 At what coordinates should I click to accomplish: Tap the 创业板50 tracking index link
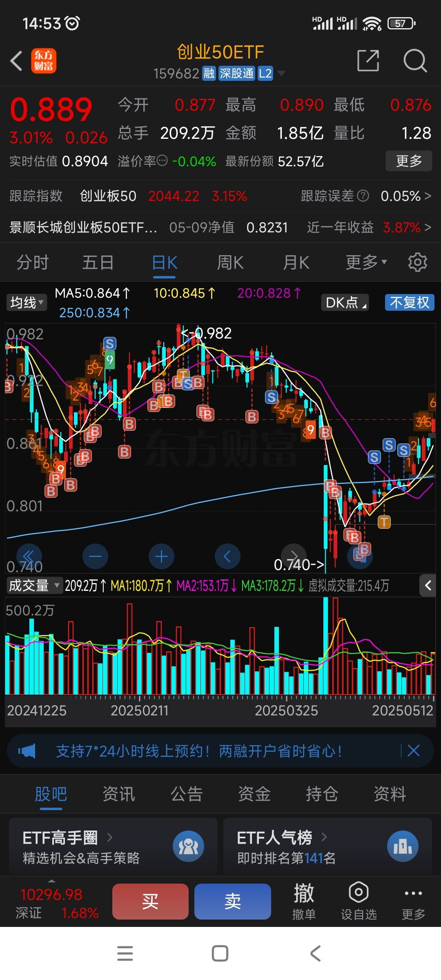click(108, 196)
